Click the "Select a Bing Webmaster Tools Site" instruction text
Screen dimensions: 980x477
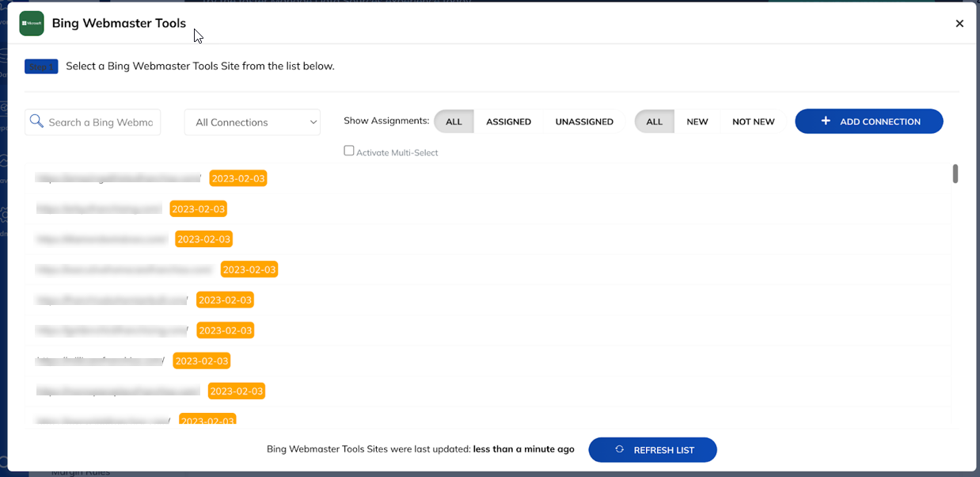(200, 66)
